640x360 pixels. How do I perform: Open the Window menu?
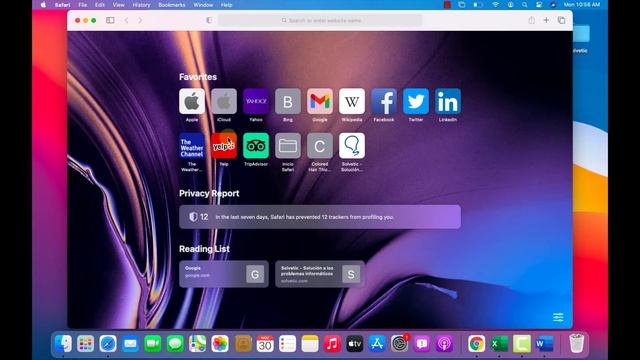203,5
